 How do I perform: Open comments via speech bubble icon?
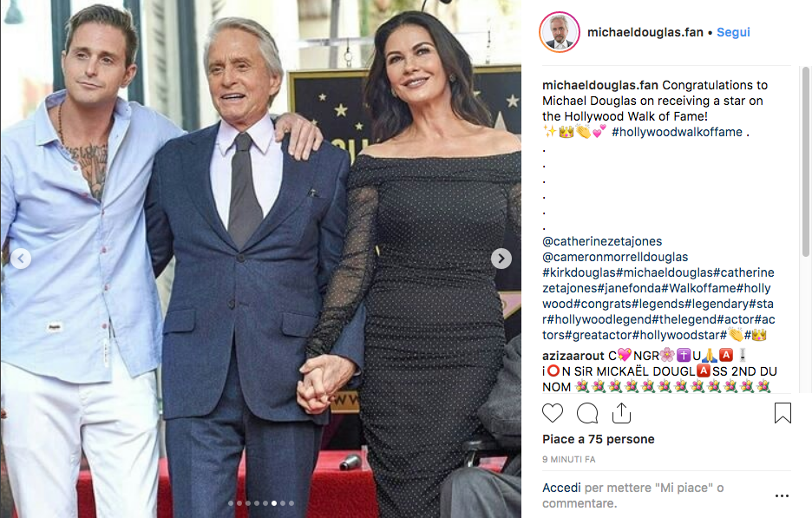(x=587, y=413)
